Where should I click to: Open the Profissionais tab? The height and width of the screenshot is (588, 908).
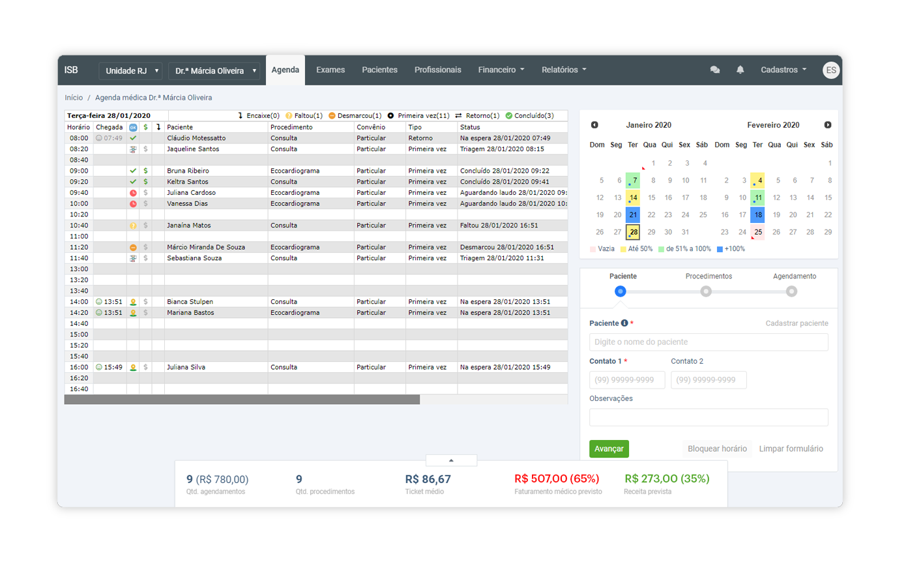(x=438, y=70)
